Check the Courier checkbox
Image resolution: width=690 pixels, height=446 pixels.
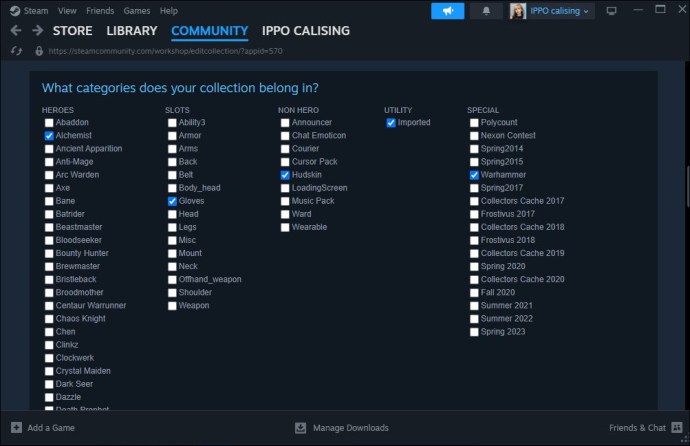pyautogui.click(x=285, y=149)
